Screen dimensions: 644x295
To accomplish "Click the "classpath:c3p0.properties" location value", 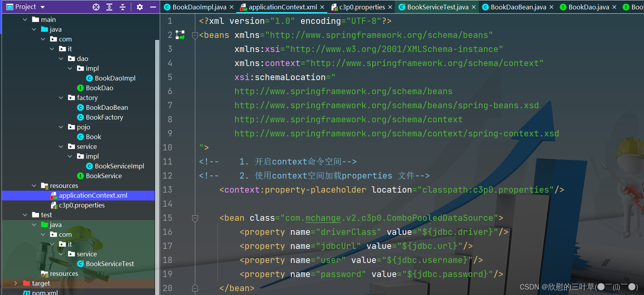I will pyautogui.click(x=486, y=190).
